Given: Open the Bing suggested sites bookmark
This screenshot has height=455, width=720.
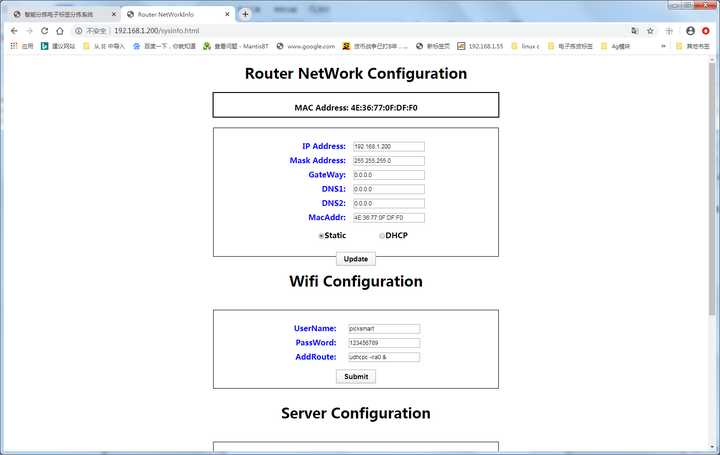Looking at the screenshot, I should (58, 46).
